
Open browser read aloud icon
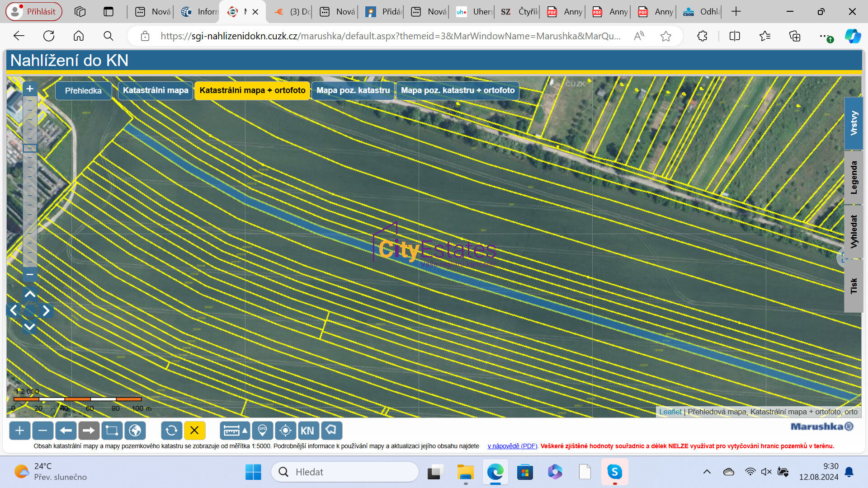(x=639, y=36)
